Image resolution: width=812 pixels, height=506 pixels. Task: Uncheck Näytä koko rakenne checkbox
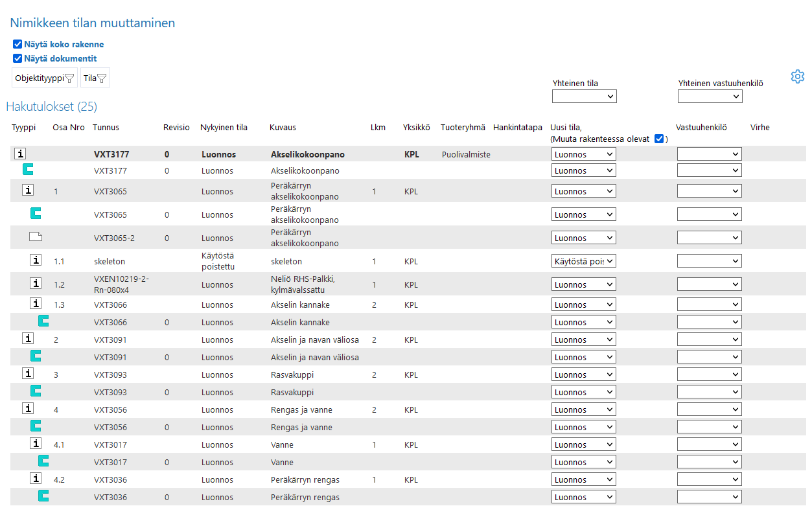[17, 45]
